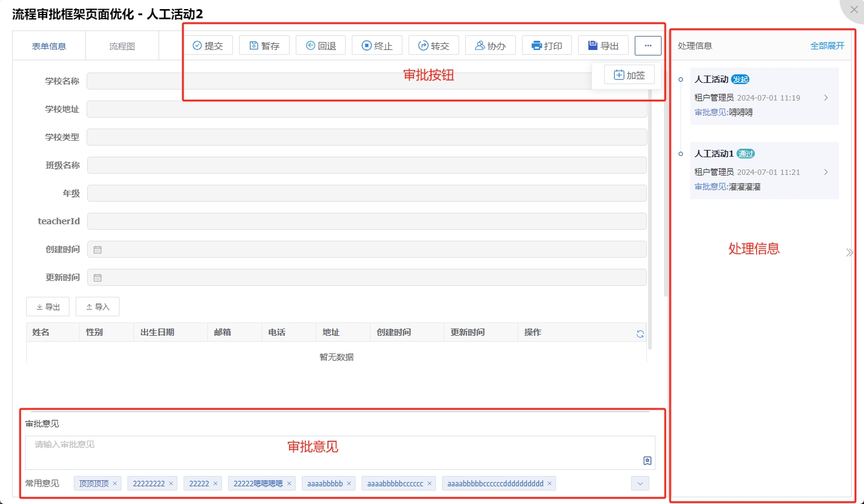This screenshot has width=864, height=504.
Task: Click the 全部展开 link
Action: pos(827,44)
